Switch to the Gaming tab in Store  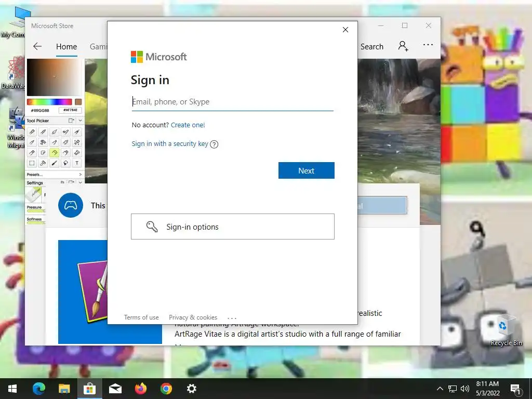[x=98, y=47]
